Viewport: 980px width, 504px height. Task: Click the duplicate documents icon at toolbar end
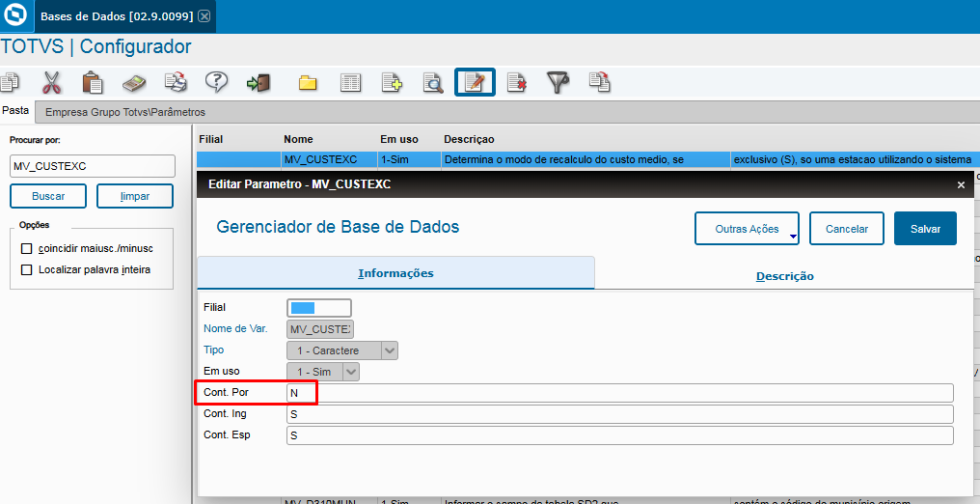pyautogui.click(x=599, y=82)
